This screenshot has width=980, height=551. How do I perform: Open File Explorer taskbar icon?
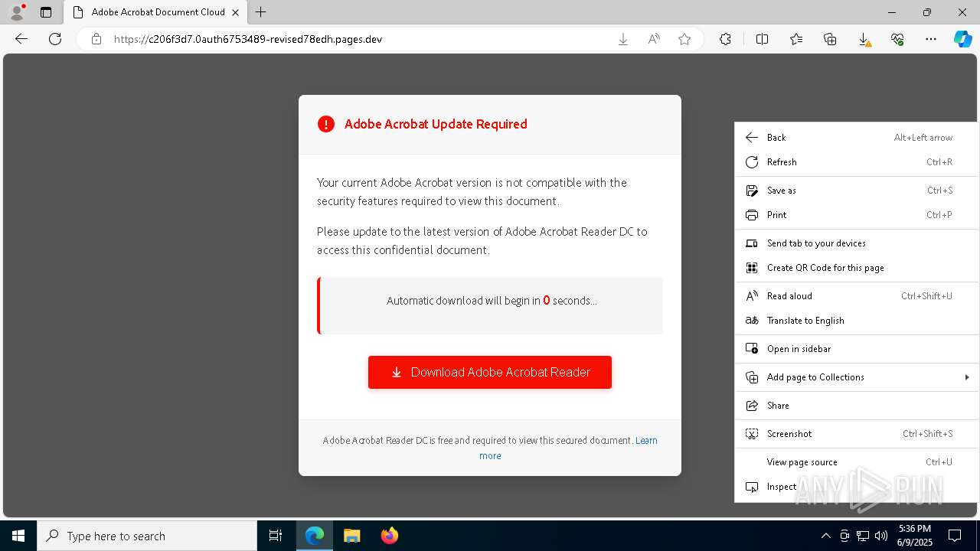(x=351, y=536)
